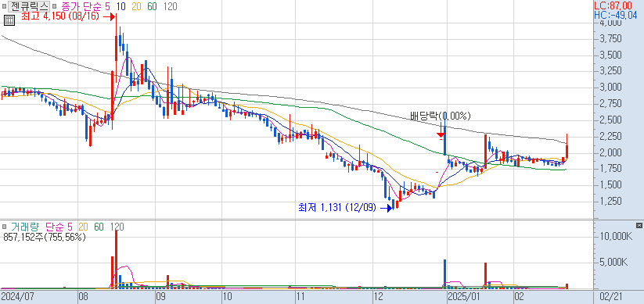This screenshot has height=304, width=644.
Task: Select the green 60 volume average label
Action: tap(99, 227)
